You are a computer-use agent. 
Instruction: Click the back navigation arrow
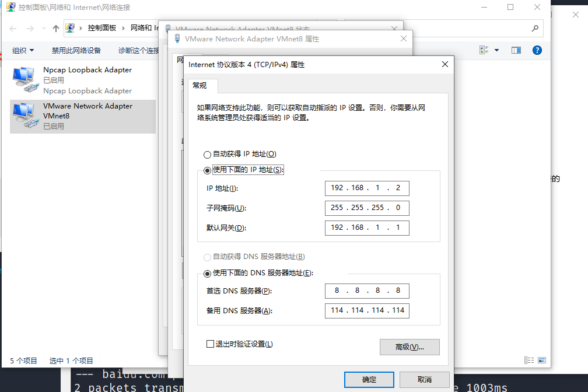(13, 29)
